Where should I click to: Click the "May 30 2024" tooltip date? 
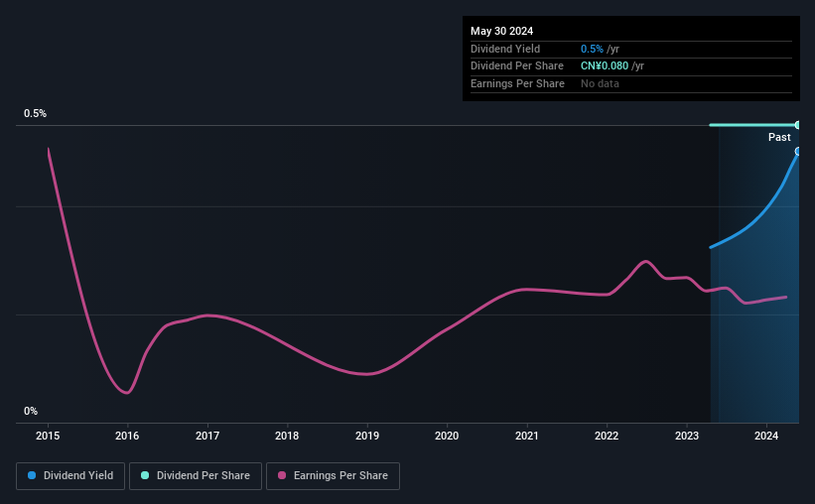(x=498, y=31)
